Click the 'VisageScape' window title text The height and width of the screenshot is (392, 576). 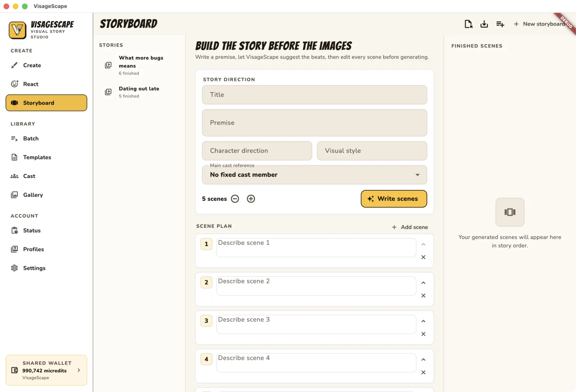tap(50, 6)
